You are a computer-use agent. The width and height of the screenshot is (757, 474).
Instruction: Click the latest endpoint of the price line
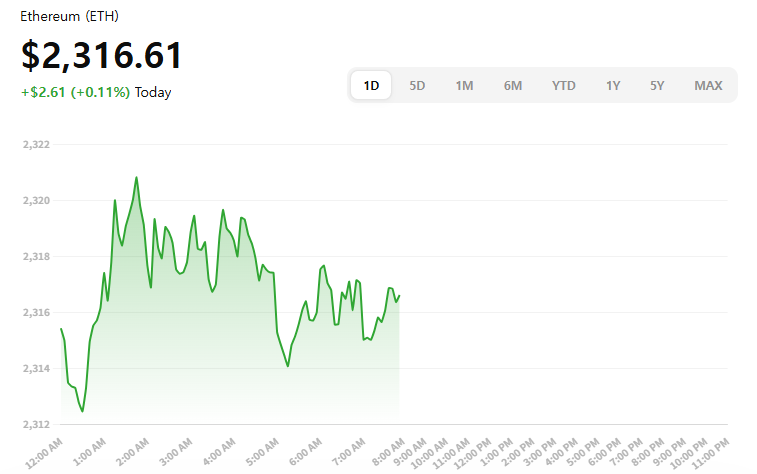point(399,296)
